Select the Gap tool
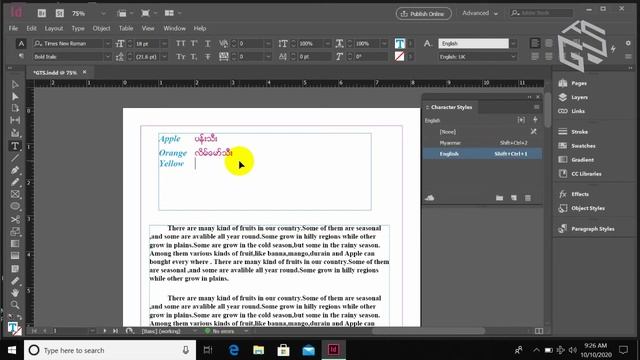 15,120
